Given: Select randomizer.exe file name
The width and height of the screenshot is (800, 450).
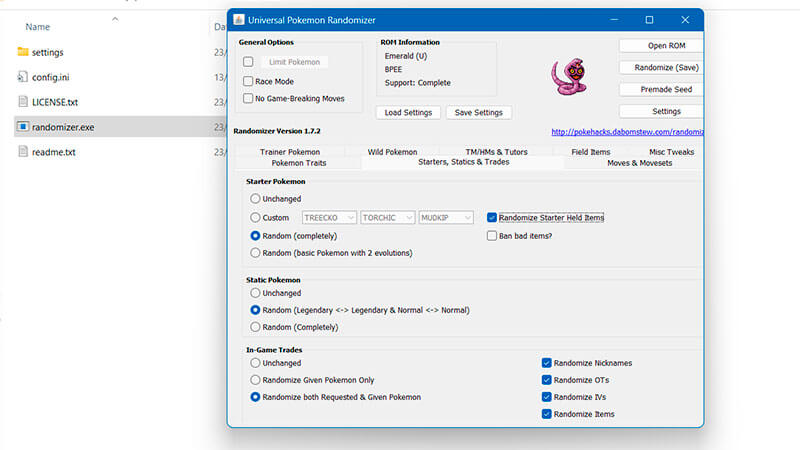Looking at the screenshot, I should [63, 127].
